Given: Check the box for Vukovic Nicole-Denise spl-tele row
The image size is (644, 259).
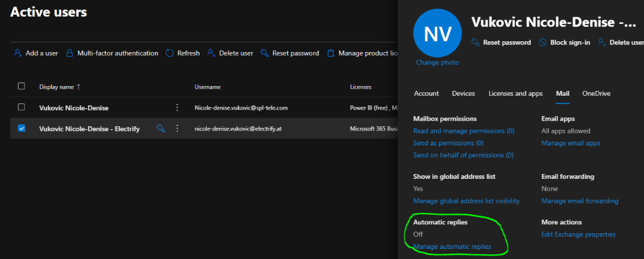Looking at the screenshot, I should [22, 107].
